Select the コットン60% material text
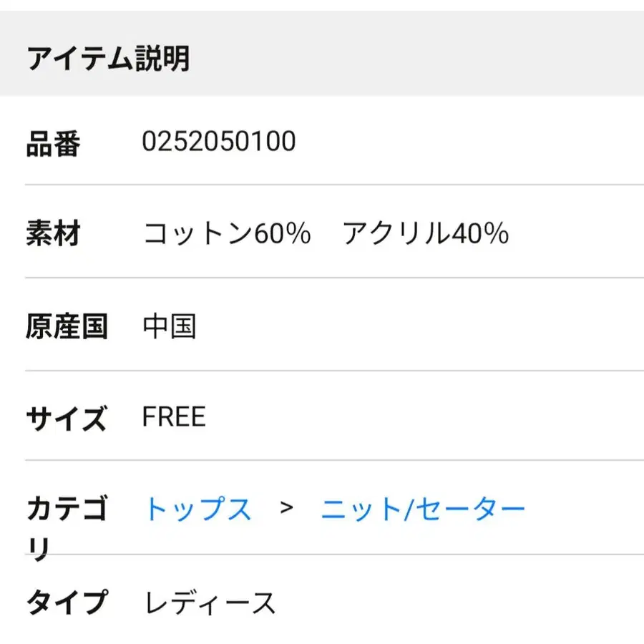 click(x=227, y=234)
